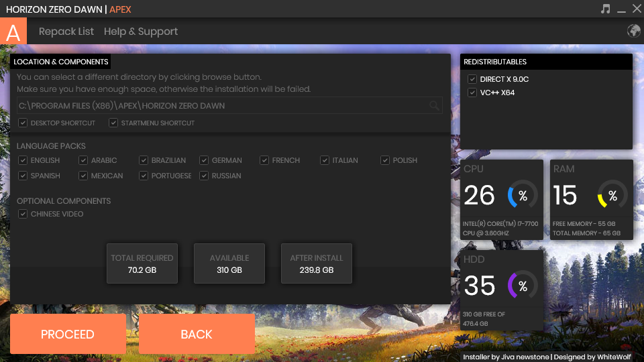The width and height of the screenshot is (644, 362).
Task: Toggle the German language pack
Action: [x=204, y=160]
